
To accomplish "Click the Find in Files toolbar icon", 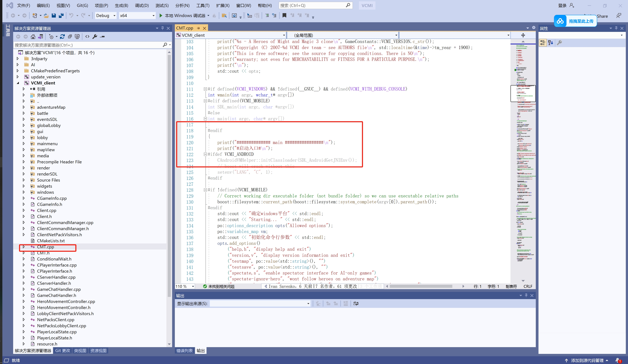I will (224, 16).
